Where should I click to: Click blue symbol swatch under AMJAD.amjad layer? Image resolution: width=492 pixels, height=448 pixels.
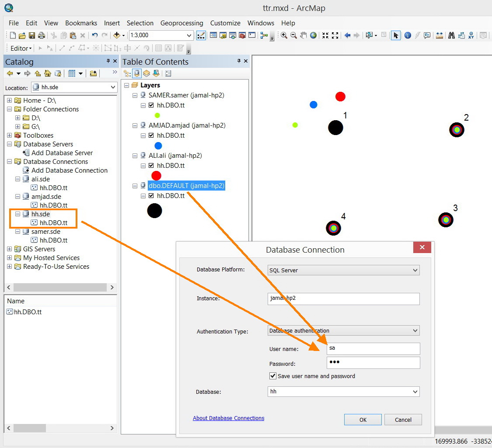[158, 146]
